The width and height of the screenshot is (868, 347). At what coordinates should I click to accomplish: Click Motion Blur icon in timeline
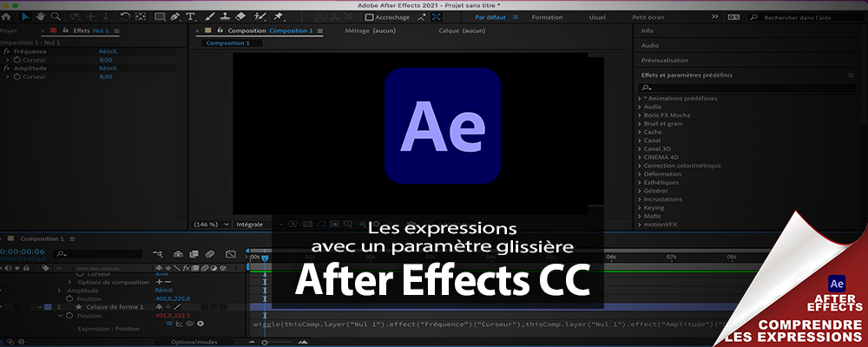[209, 254]
